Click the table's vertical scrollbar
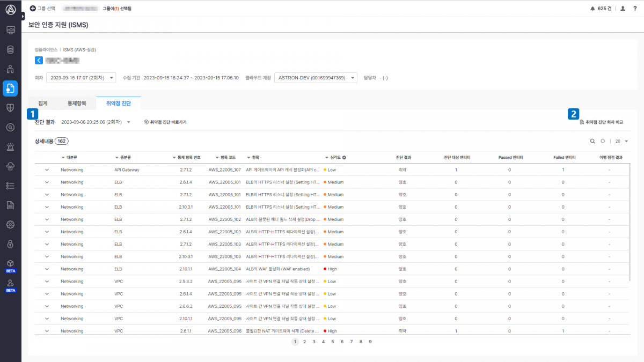This screenshot has width=644, height=362. 630,222
